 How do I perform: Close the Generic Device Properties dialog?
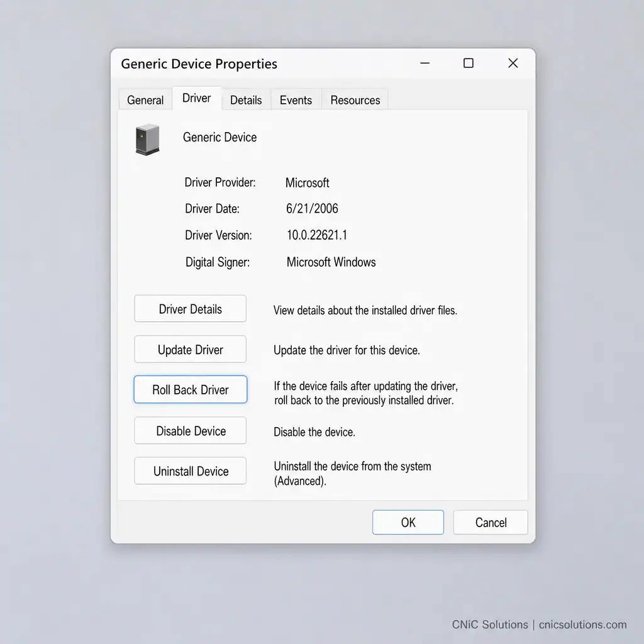coord(513,64)
